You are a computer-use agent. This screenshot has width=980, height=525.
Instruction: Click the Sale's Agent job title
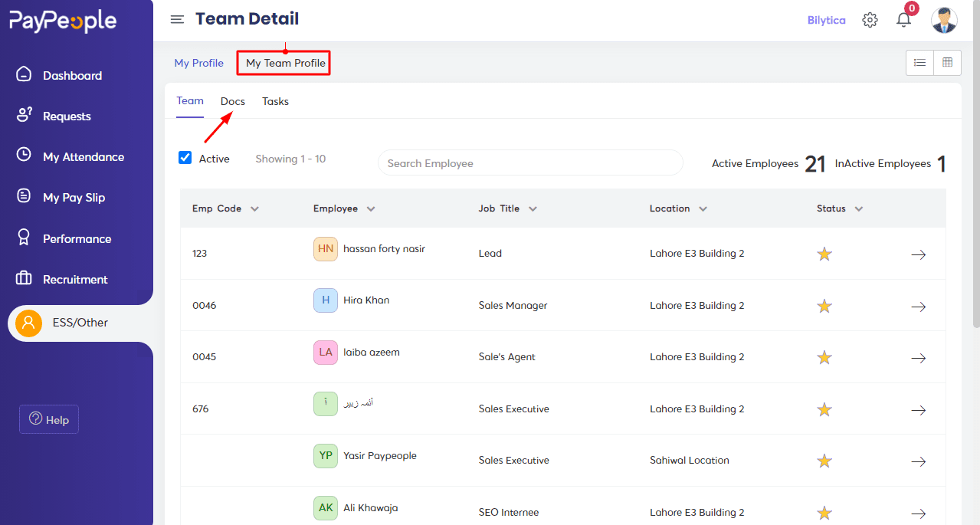pyautogui.click(x=507, y=356)
